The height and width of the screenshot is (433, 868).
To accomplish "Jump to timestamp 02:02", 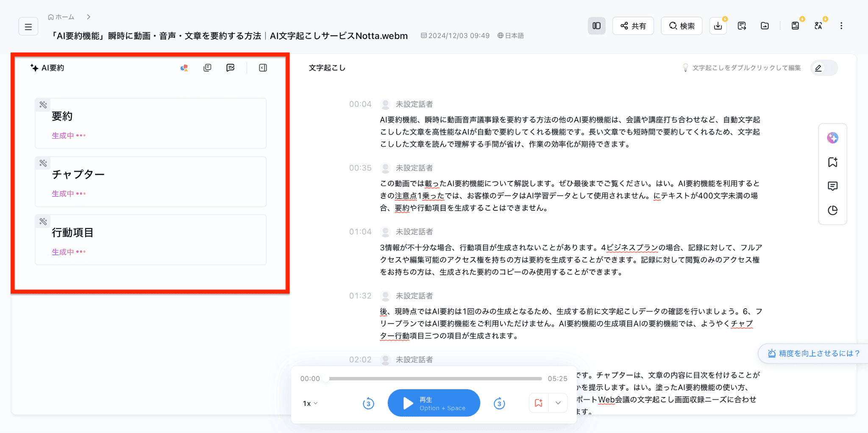I will [x=360, y=360].
